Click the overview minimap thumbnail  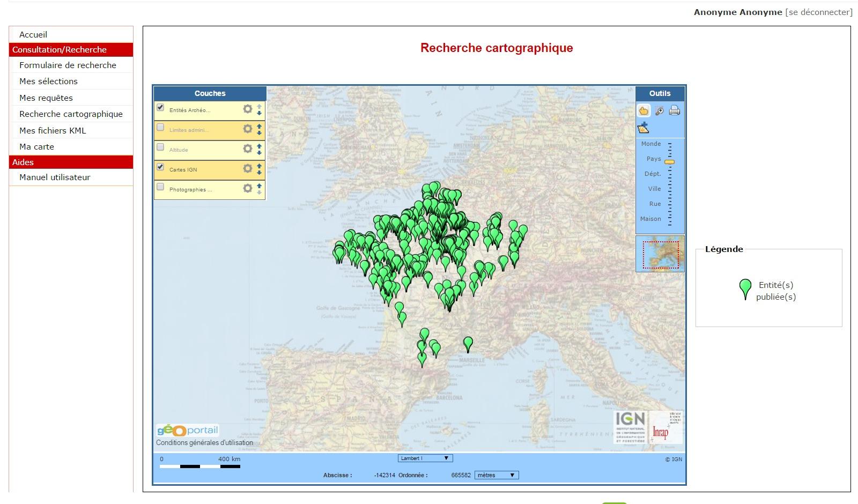coord(660,254)
